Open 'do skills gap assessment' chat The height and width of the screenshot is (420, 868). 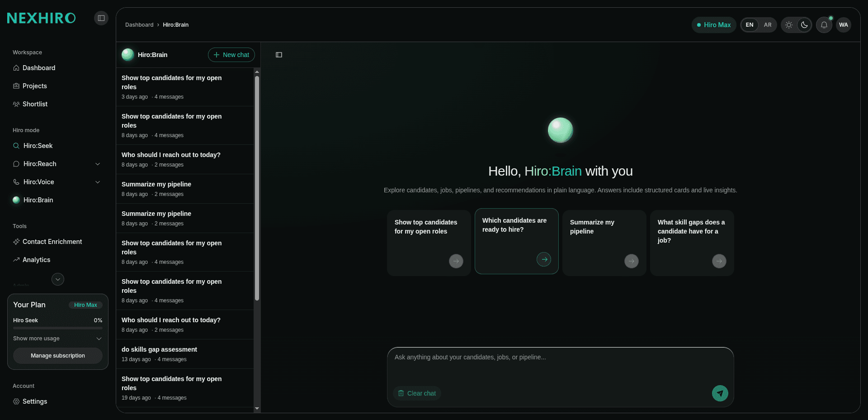pos(185,354)
